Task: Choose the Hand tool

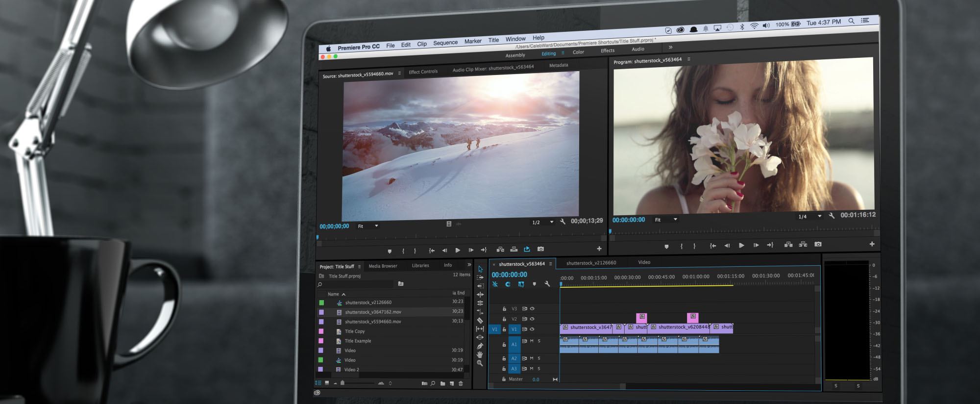Action: [x=480, y=354]
